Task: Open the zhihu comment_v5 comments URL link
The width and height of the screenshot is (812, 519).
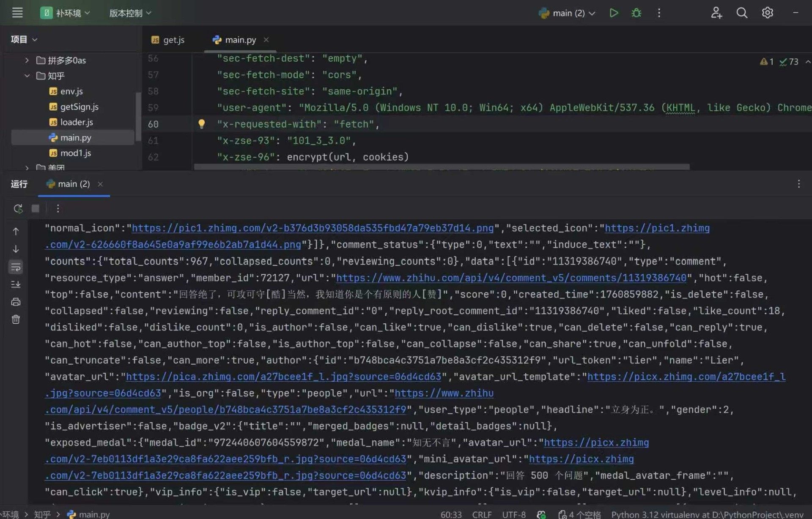Action: (511, 278)
